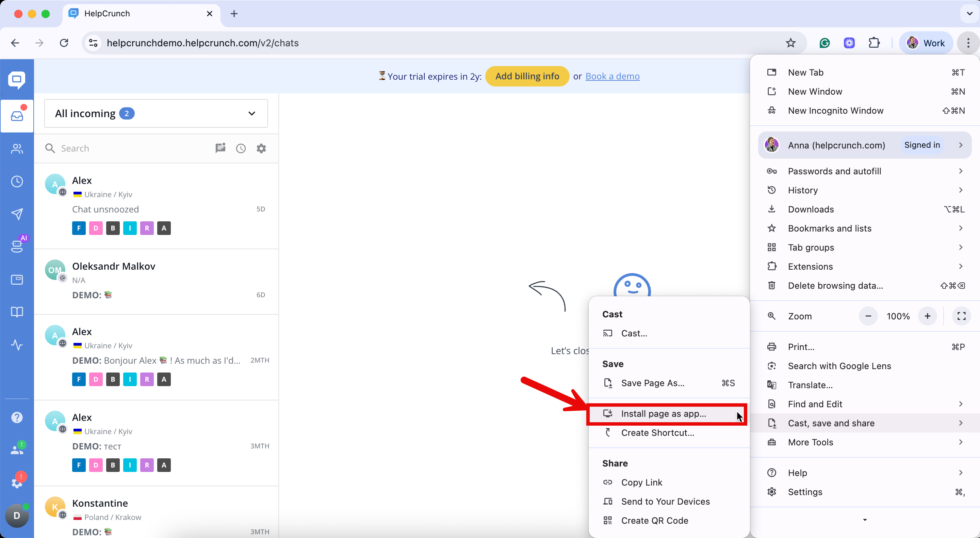Open the knowledge base book icon
980x538 pixels.
tap(17, 312)
